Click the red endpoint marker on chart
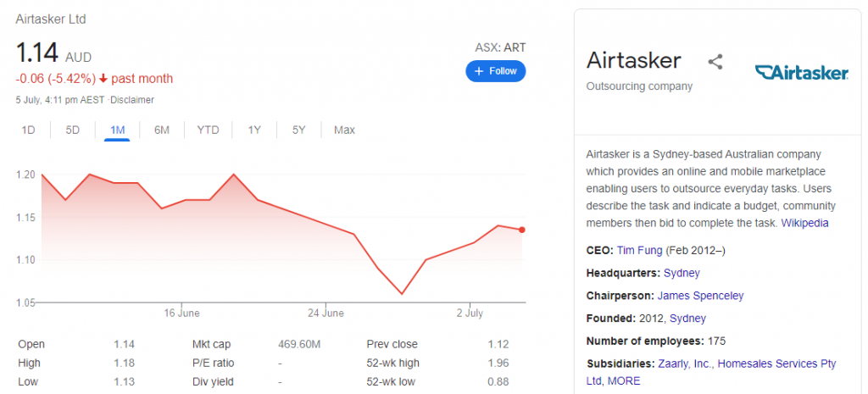 (x=522, y=230)
